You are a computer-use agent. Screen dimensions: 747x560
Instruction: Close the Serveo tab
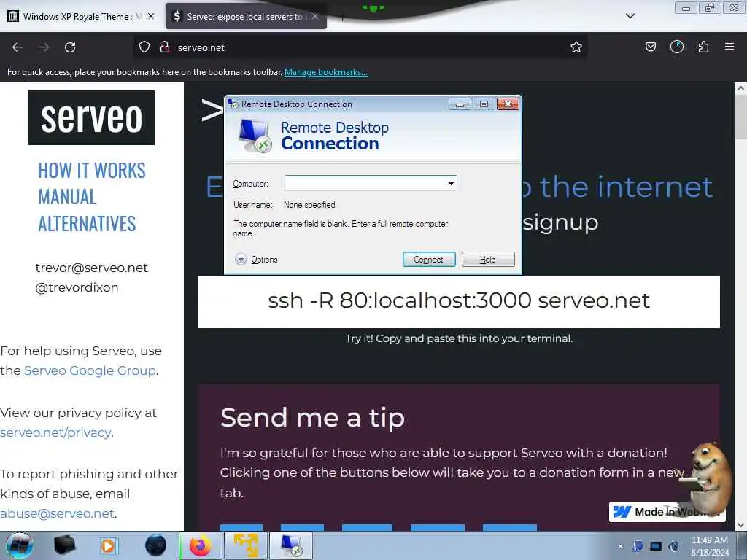[x=315, y=16]
